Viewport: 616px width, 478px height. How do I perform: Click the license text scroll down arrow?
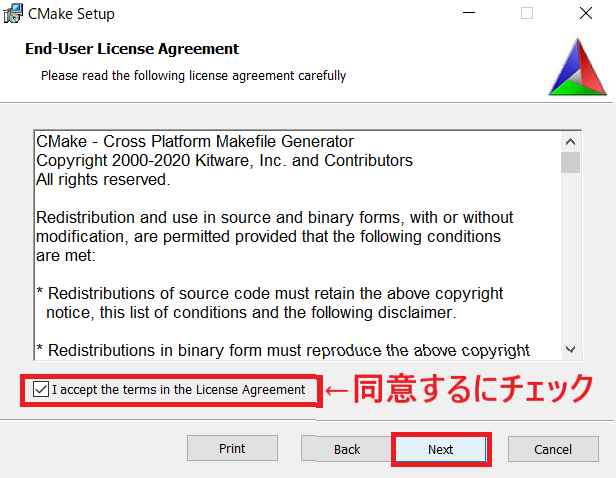[570, 349]
